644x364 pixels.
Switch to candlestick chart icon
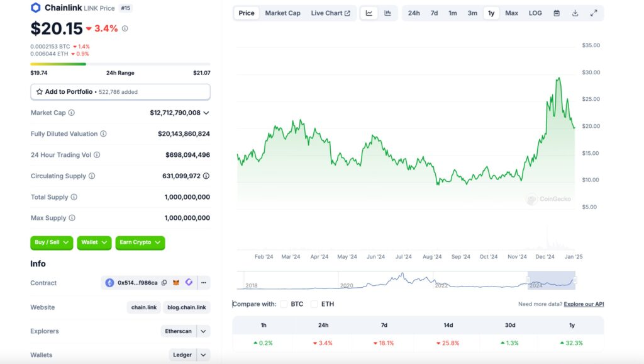[x=387, y=13]
